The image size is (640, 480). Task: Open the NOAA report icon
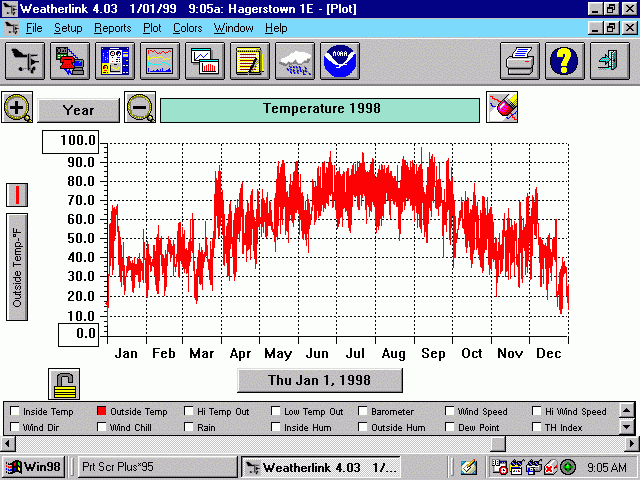(x=340, y=61)
